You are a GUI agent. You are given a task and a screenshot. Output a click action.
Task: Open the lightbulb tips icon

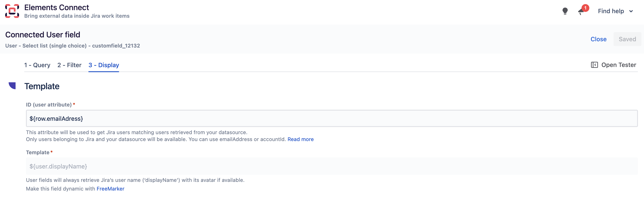(x=565, y=11)
